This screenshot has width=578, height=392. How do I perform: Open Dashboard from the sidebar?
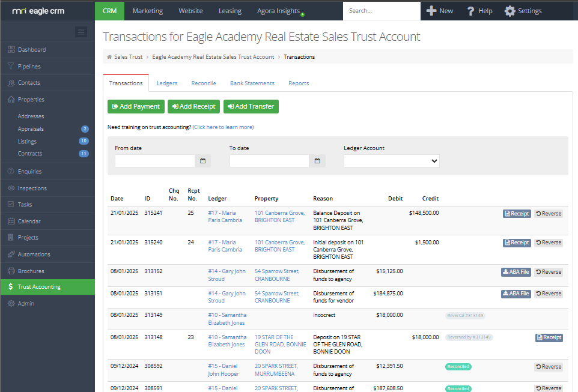32,50
